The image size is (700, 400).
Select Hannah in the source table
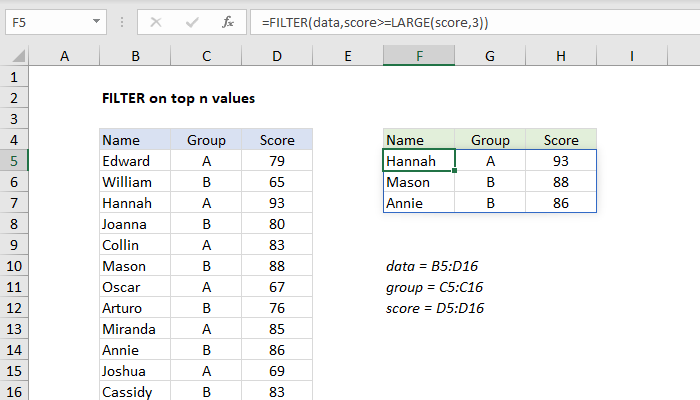coord(135,203)
